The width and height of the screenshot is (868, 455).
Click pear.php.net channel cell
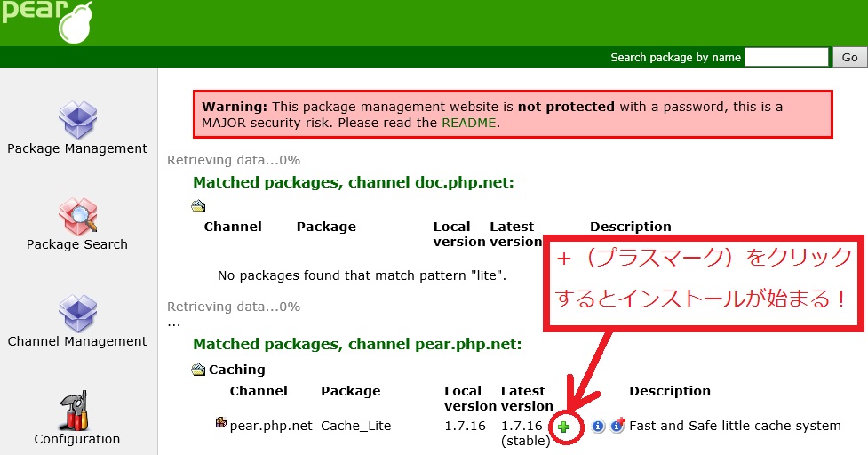point(271,426)
